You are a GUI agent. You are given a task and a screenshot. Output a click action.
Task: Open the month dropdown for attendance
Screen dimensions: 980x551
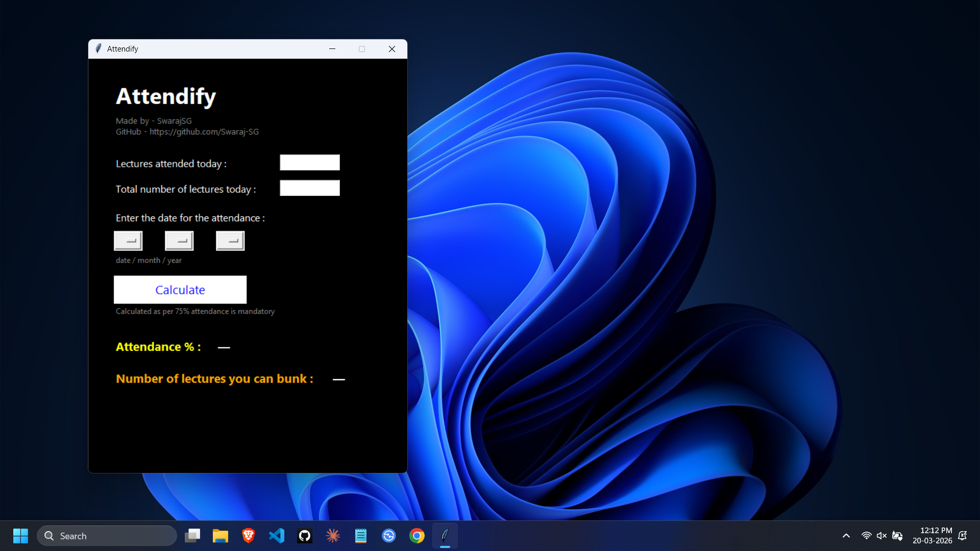[x=179, y=240]
